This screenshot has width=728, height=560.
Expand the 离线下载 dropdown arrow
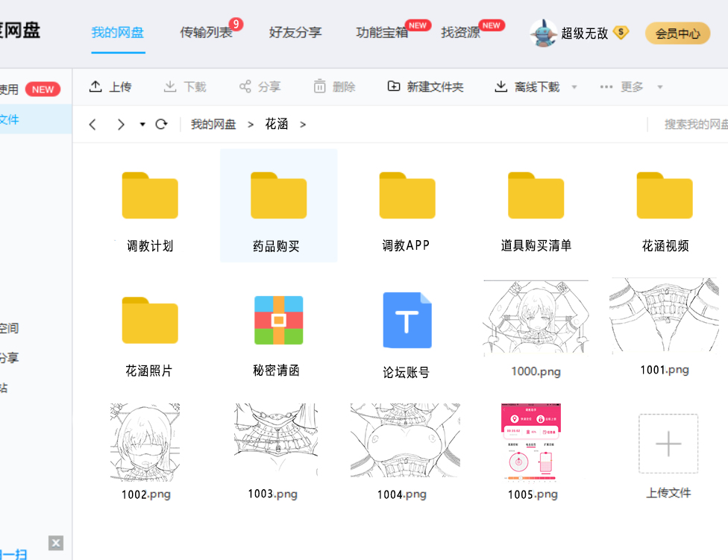pos(574,86)
